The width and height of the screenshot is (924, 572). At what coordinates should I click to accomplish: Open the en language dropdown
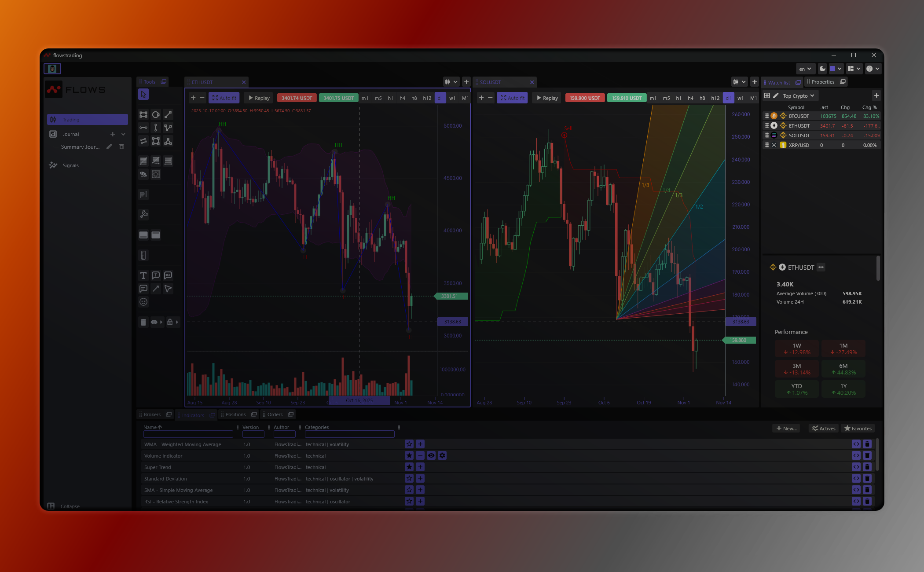click(x=805, y=69)
